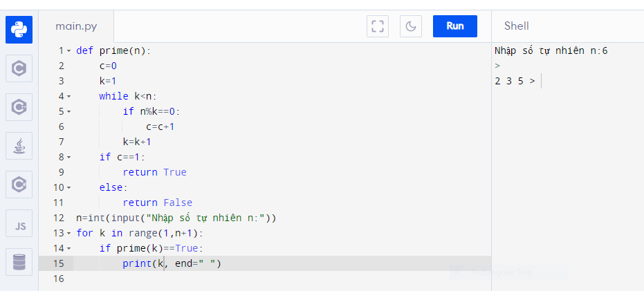Select the Python language icon
This screenshot has height=291, width=644.
click(x=19, y=30)
